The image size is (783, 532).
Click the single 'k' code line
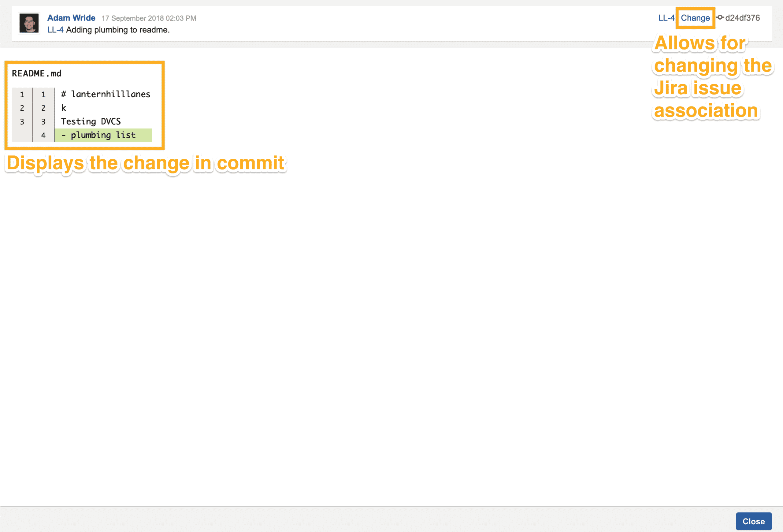[x=63, y=108]
